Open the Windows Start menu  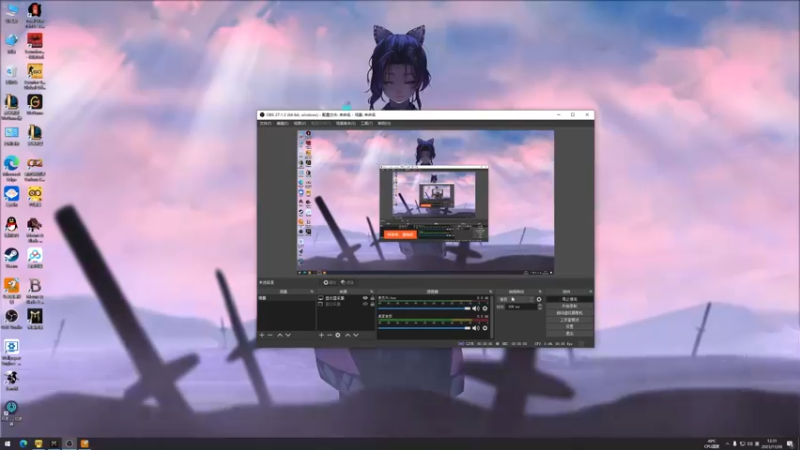[7, 443]
